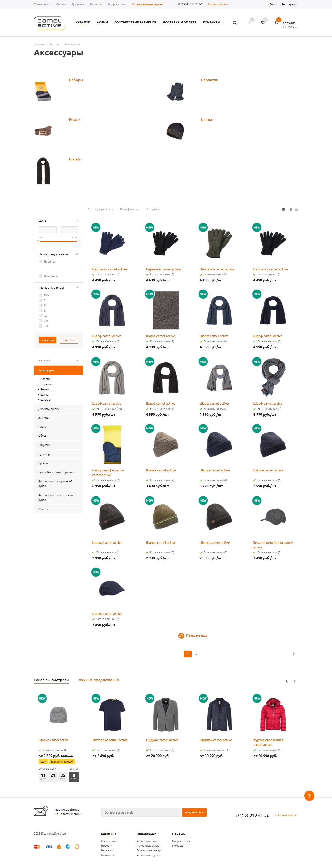Click the orange scroll-to-top arrow button
This screenshot has width=332, height=868.
coord(309,795)
